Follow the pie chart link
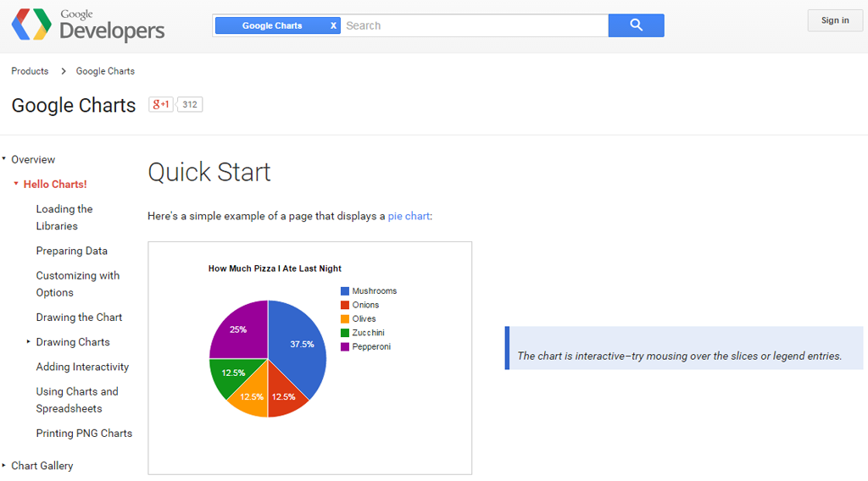The image size is (868, 481). click(x=409, y=216)
